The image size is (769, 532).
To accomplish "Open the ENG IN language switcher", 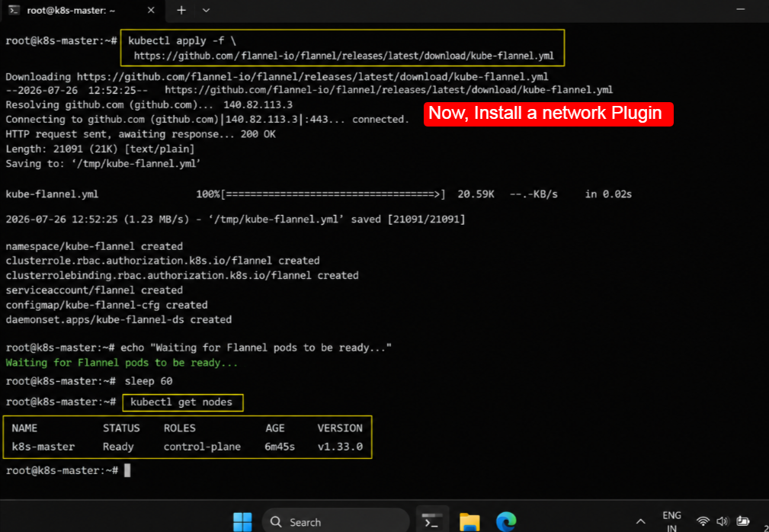I will point(671,521).
